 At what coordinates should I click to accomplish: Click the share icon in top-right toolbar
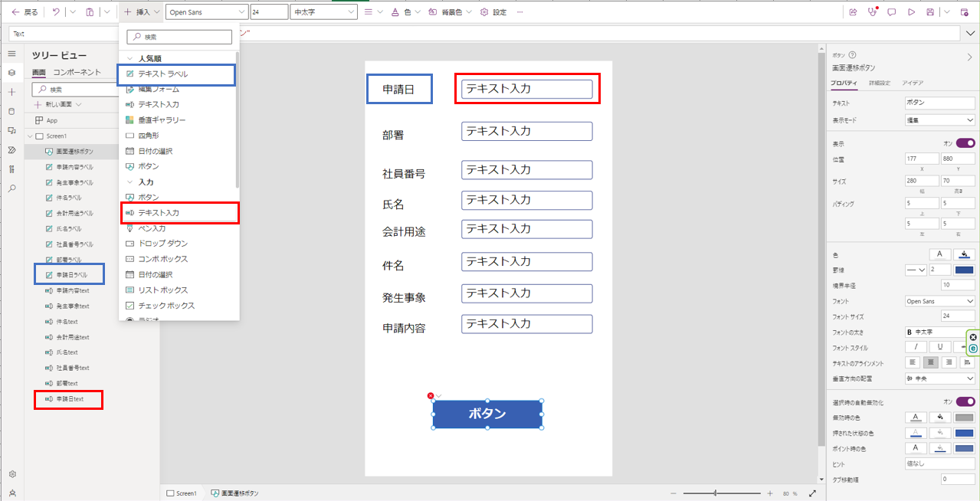pyautogui.click(x=853, y=12)
